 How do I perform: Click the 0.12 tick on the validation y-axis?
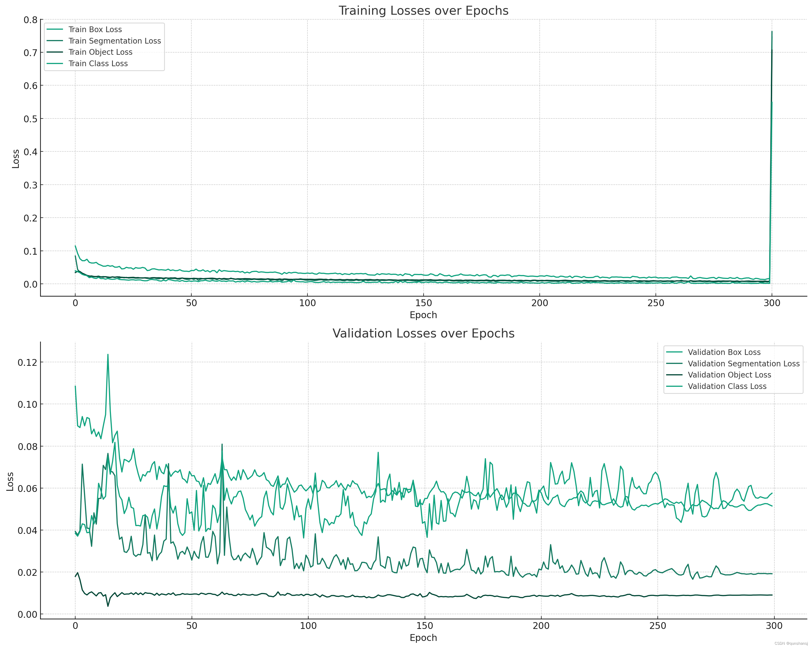tap(28, 362)
